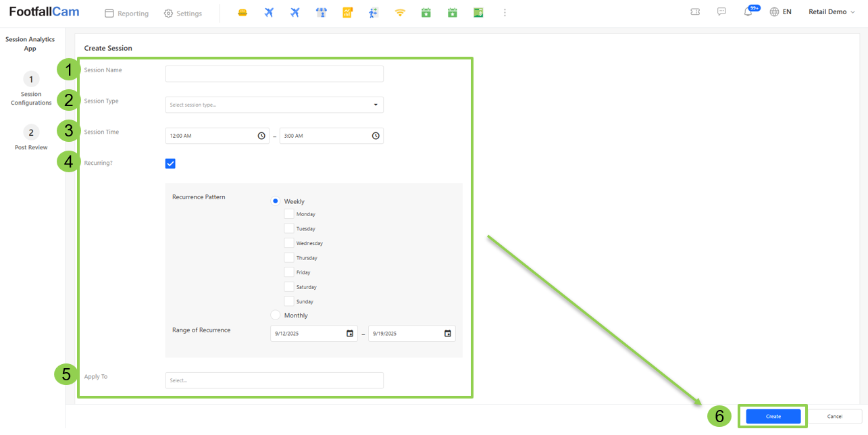Open the store front app icon
Screen dimensions: 868x435
322,13
